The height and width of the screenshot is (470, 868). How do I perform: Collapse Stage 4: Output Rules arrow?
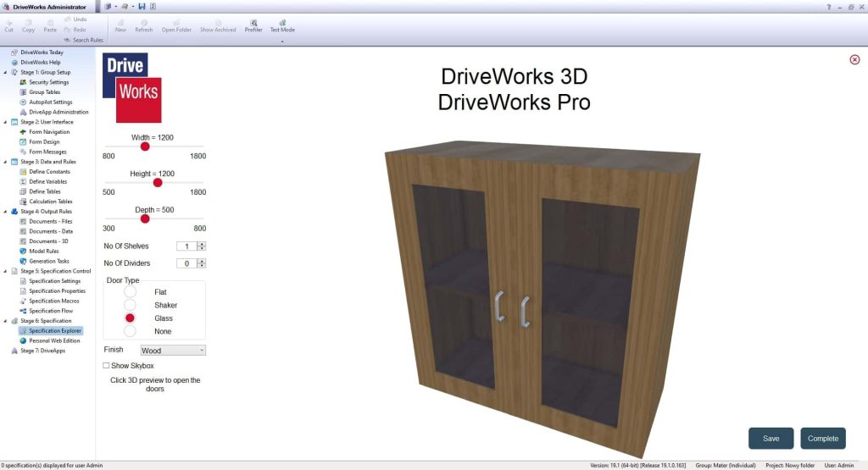click(6, 211)
